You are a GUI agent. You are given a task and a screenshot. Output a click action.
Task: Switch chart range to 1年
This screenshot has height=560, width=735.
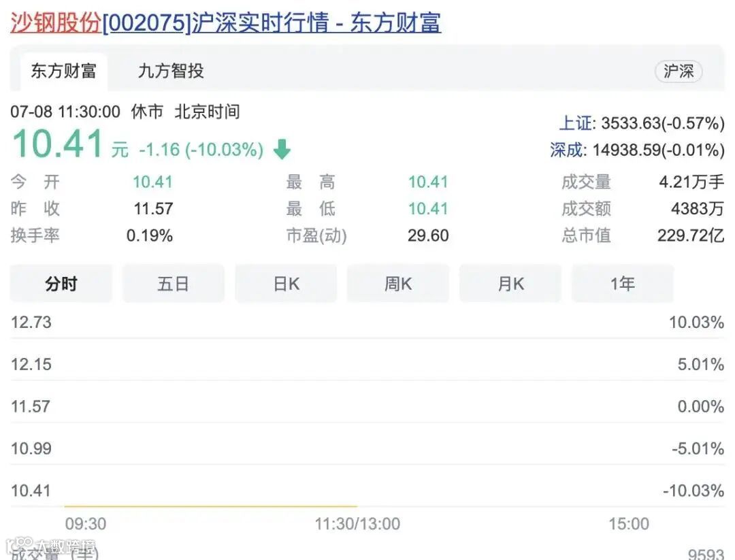tap(623, 284)
